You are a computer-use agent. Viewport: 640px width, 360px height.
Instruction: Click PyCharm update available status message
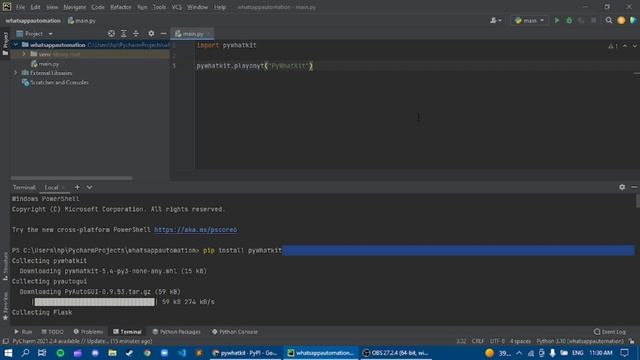[82, 341]
